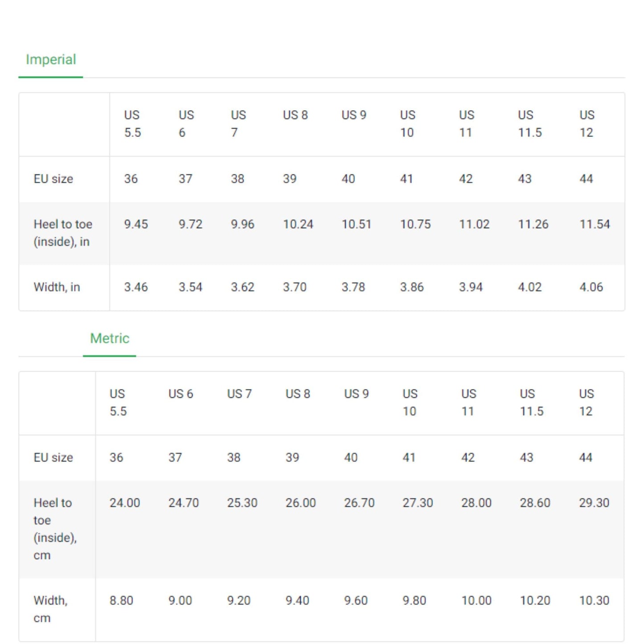Click the width value 9.60 cm
644x644 pixels.
[354, 600]
